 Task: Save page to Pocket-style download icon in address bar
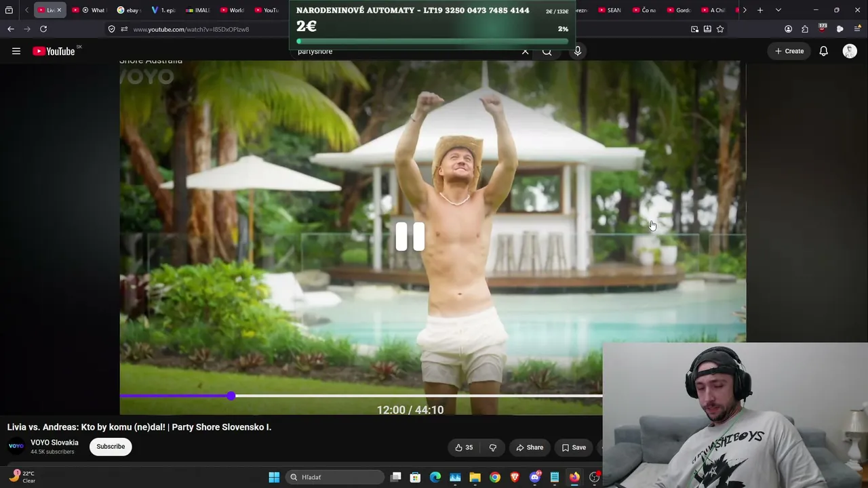pos(707,29)
